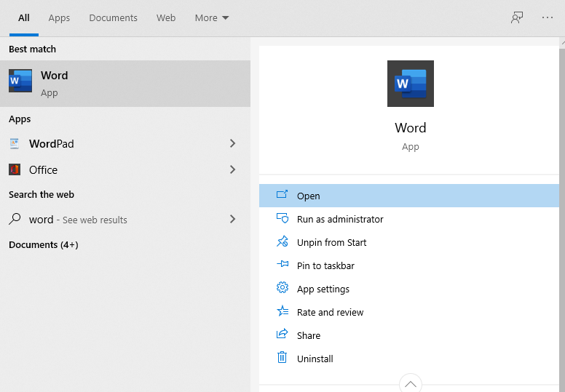The width and height of the screenshot is (565, 392).
Task: Click the gear icon for App settings
Action: click(x=282, y=287)
